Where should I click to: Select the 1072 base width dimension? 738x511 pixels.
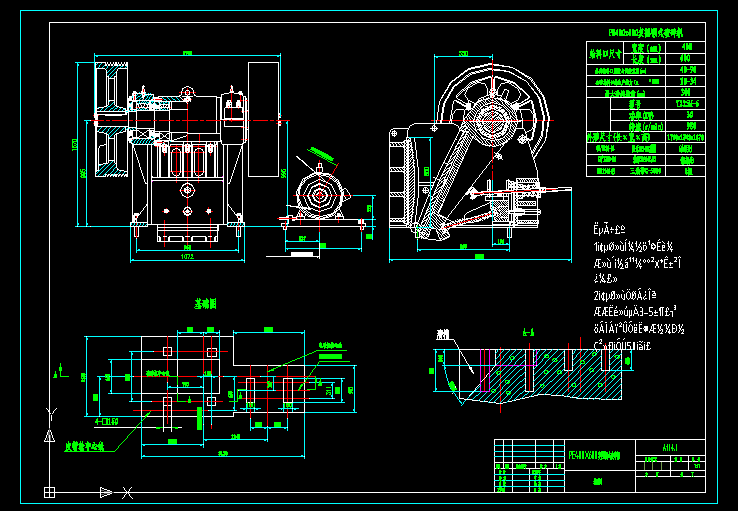(x=187, y=257)
